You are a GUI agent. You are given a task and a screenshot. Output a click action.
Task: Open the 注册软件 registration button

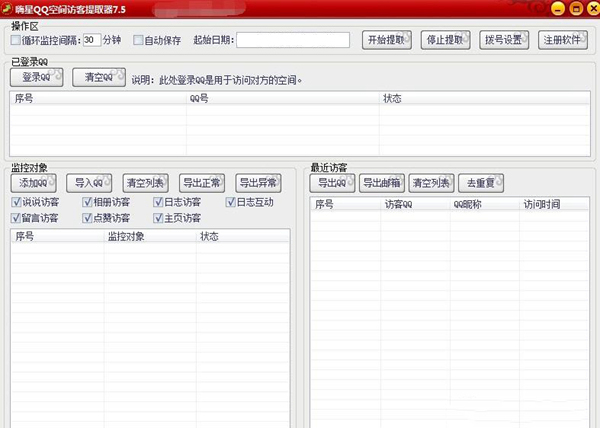click(x=564, y=40)
